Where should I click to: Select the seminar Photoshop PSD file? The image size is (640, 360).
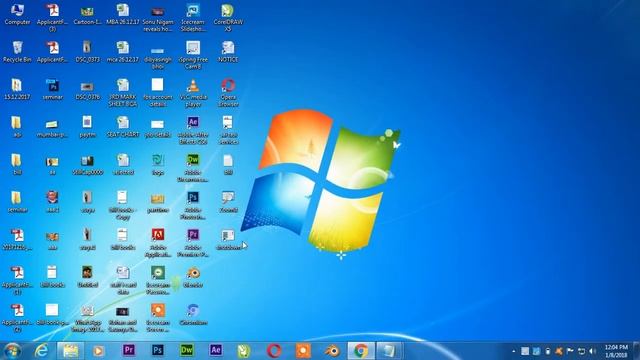pyautogui.click(x=52, y=89)
